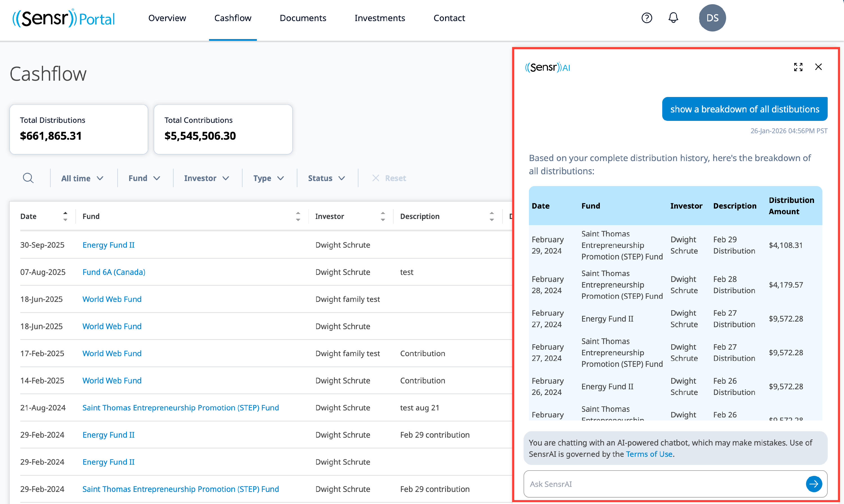
Task: Open the Terms of Use link
Action: (649, 454)
